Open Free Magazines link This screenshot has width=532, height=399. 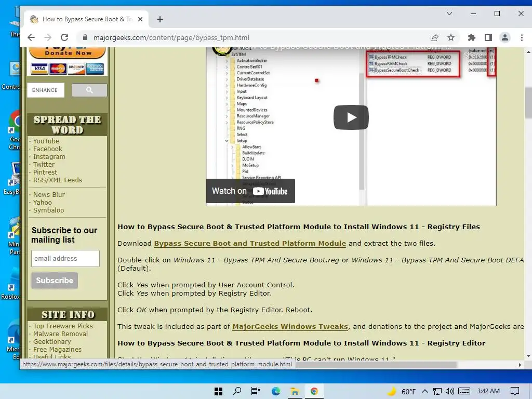tap(57, 349)
